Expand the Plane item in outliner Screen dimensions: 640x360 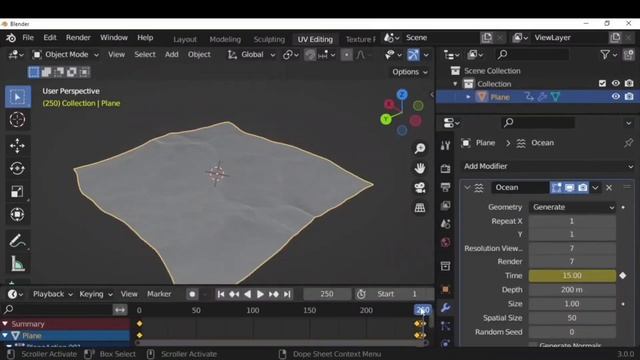point(468,97)
